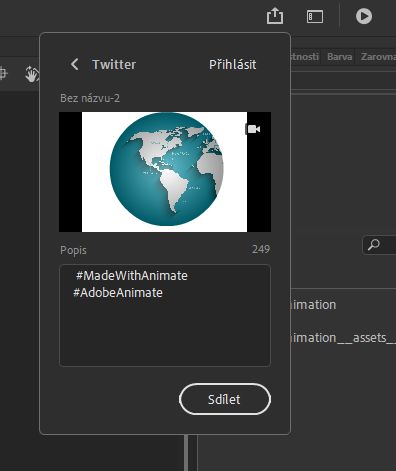The image size is (396, 471).
Task: Click the 249 character counter
Action: 261,249
